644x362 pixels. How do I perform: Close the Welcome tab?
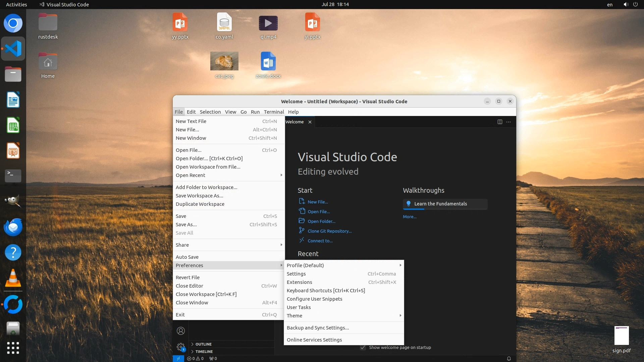(x=310, y=122)
